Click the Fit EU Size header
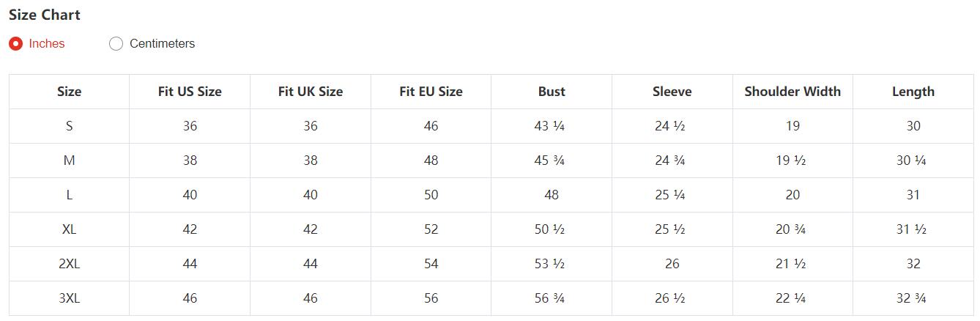 tap(431, 92)
